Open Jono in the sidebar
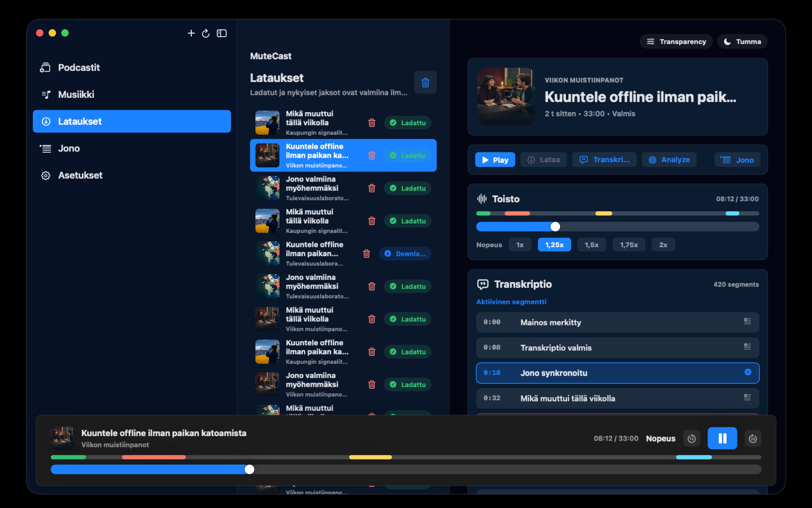This screenshot has width=812, height=508. 132,148
